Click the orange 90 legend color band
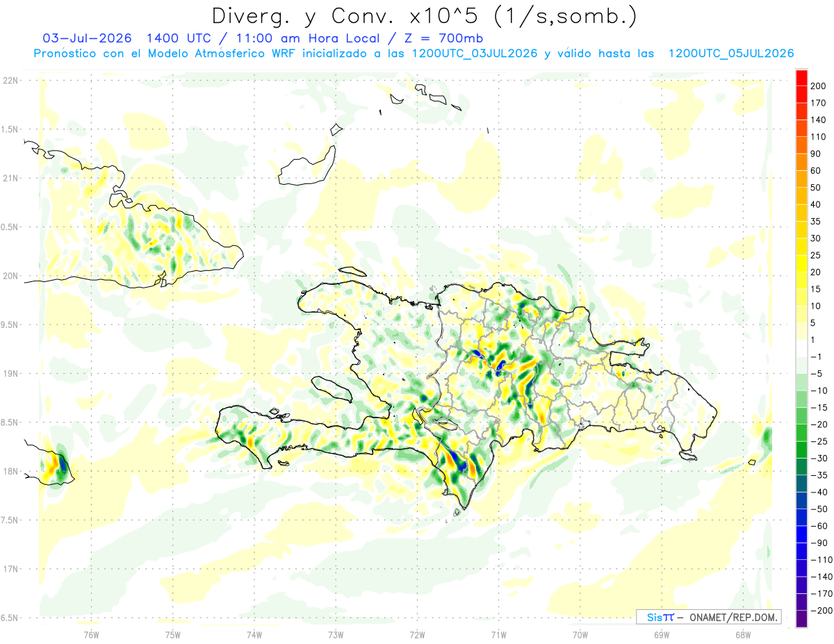The width and height of the screenshot is (834, 644). (x=801, y=145)
